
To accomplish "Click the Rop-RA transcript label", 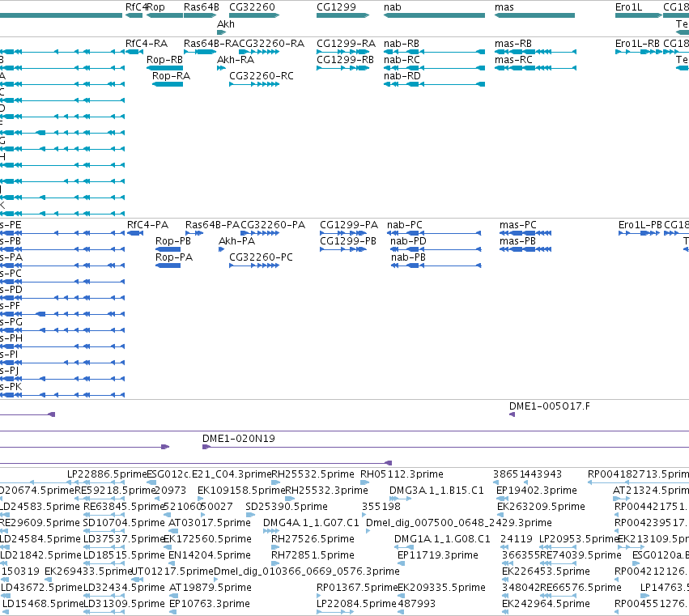I will (171, 76).
